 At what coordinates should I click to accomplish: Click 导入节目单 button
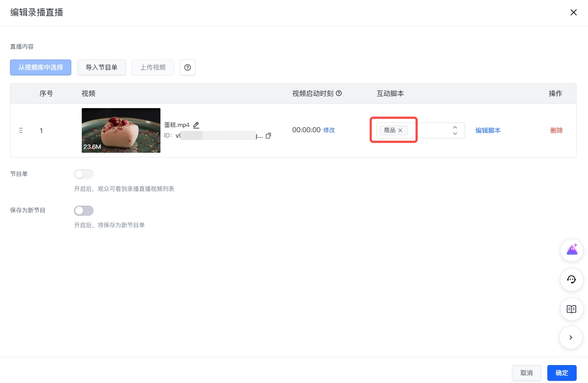tap(101, 67)
